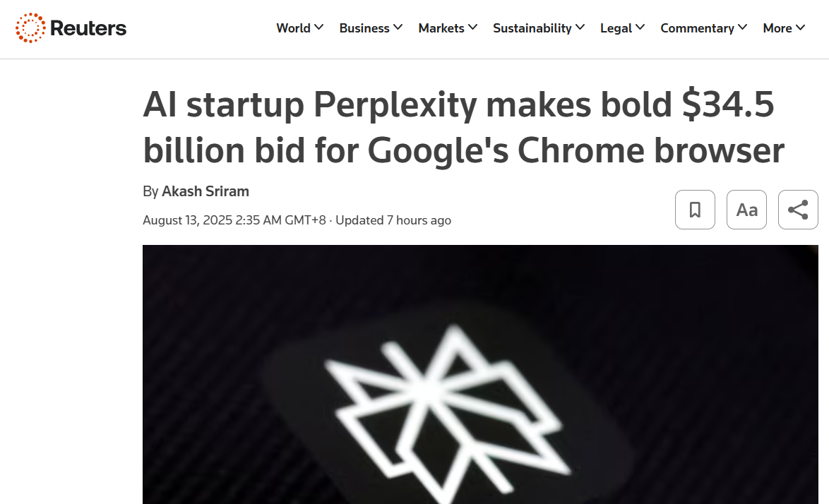Bookmark this article with the save icon
The image size is (829, 504).
[695, 210]
